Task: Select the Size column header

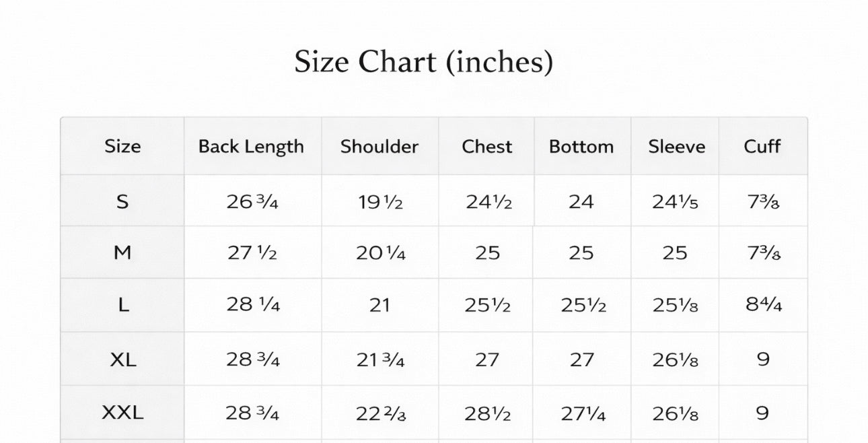Action: click(x=122, y=147)
